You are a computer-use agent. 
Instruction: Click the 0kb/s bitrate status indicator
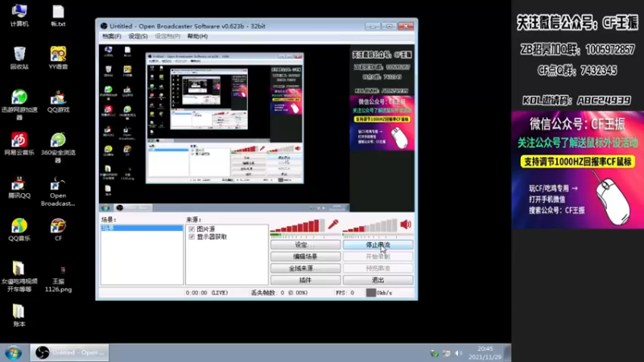pos(379,293)
